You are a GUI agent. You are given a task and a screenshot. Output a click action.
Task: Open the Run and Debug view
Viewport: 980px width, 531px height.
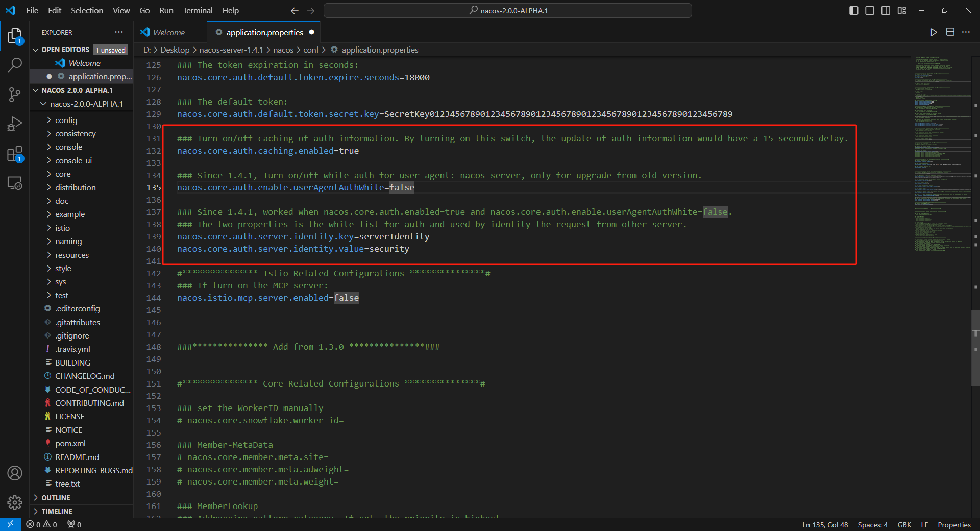pyautogui.click(x=15, y=124)
